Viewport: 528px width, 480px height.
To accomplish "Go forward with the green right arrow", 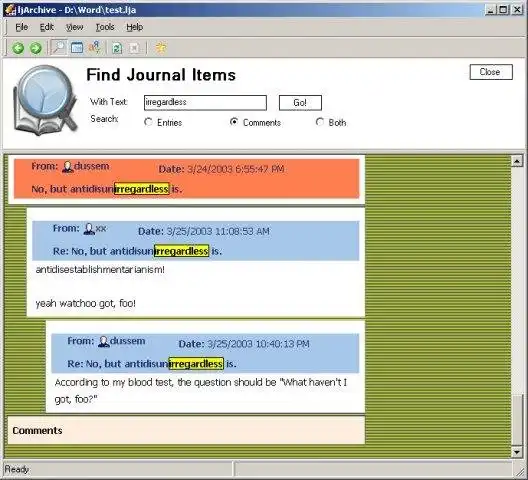I will (36, 48).
